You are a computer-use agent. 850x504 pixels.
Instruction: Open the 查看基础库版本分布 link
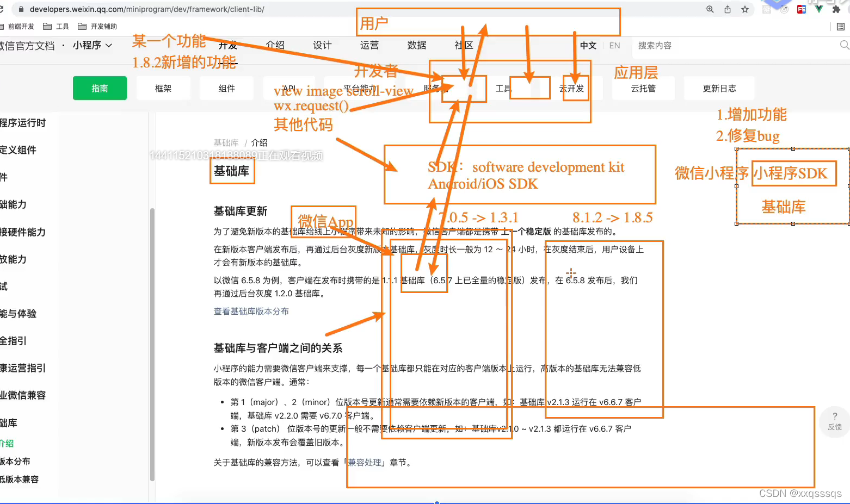point(251,311)
